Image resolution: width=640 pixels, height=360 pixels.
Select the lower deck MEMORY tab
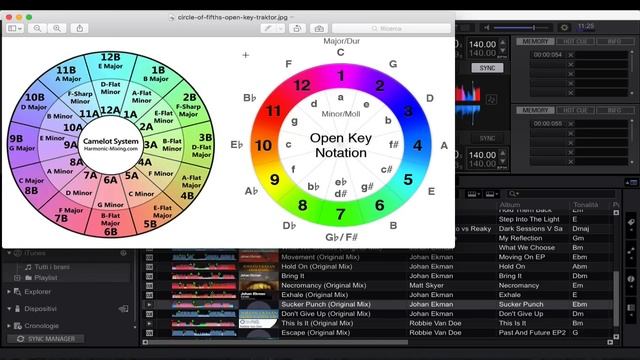coord(535,110)
